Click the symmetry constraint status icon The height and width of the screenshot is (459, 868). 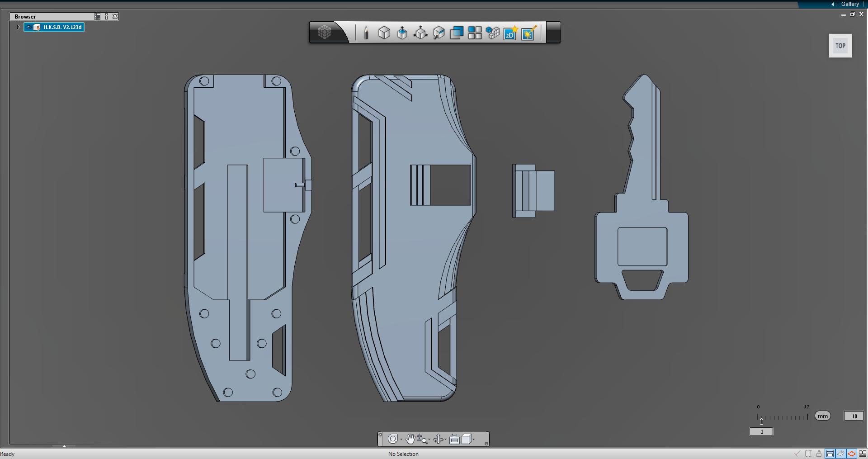pyautogui.click(x=808, y=454)
